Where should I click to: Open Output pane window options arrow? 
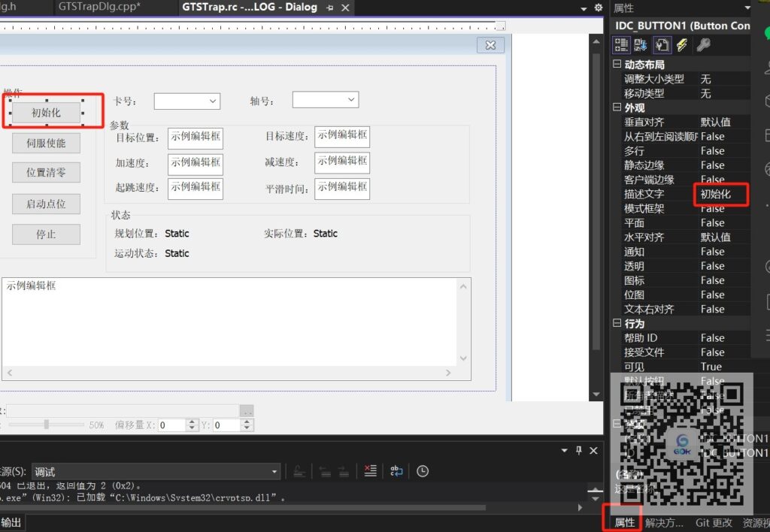tap(564, 450)
